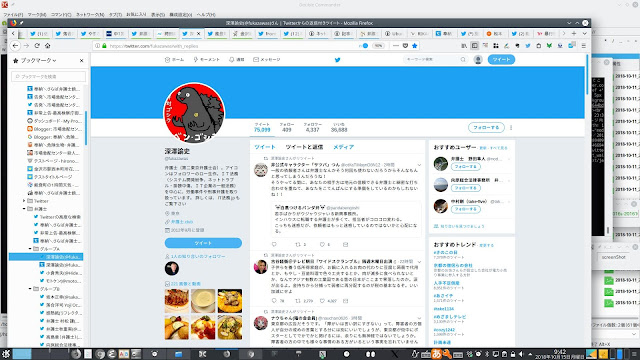Click the 90% zoom indicator in the address bar

pyautogui.click(x=378, y=46)
